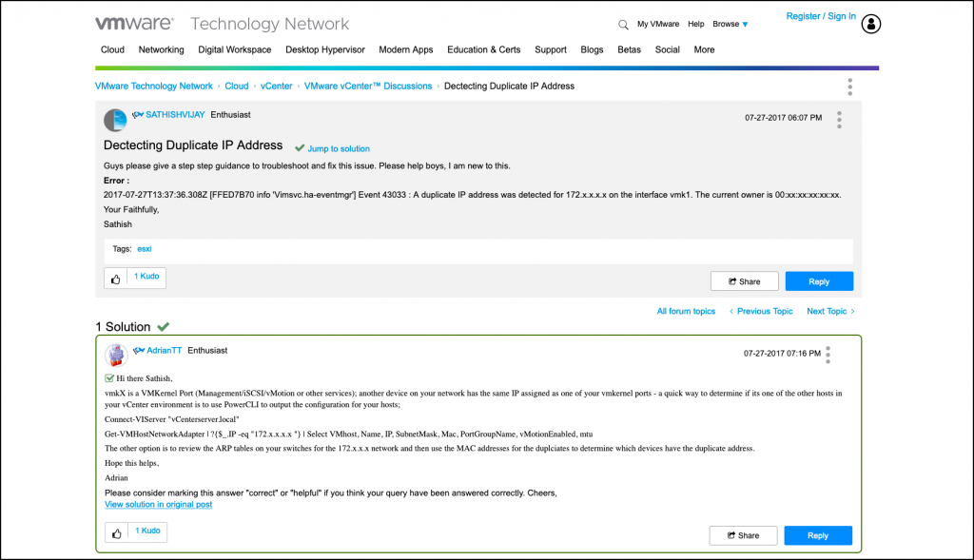The height and width of the screenshot is (560, 974).
Task: Open the user profile avatar icon
Action: click(871, 25)
